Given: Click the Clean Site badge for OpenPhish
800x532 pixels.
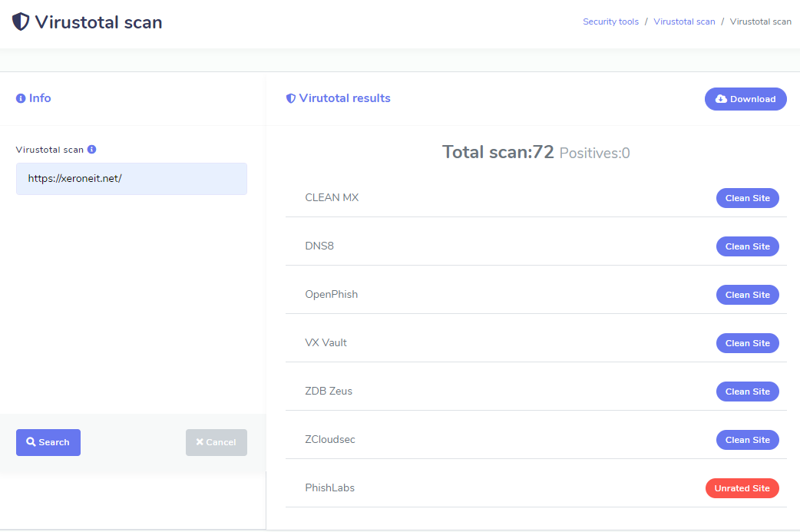Looking at the screenshot, I should 747,295.
